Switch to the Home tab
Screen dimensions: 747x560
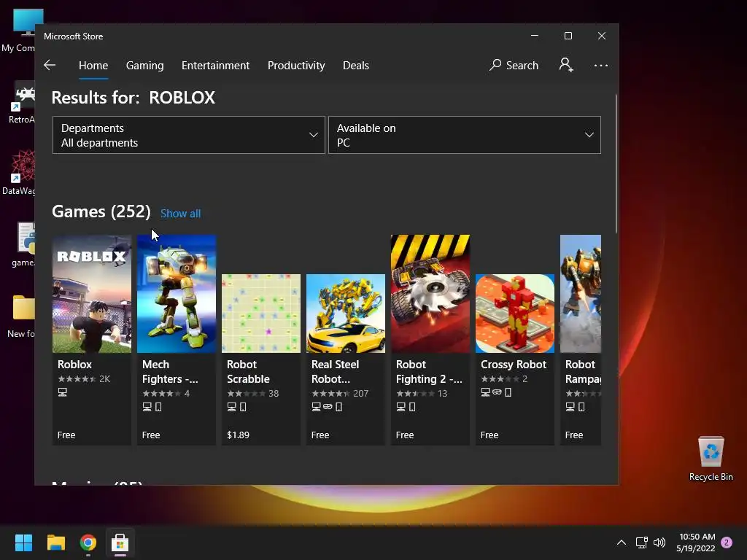93,65
